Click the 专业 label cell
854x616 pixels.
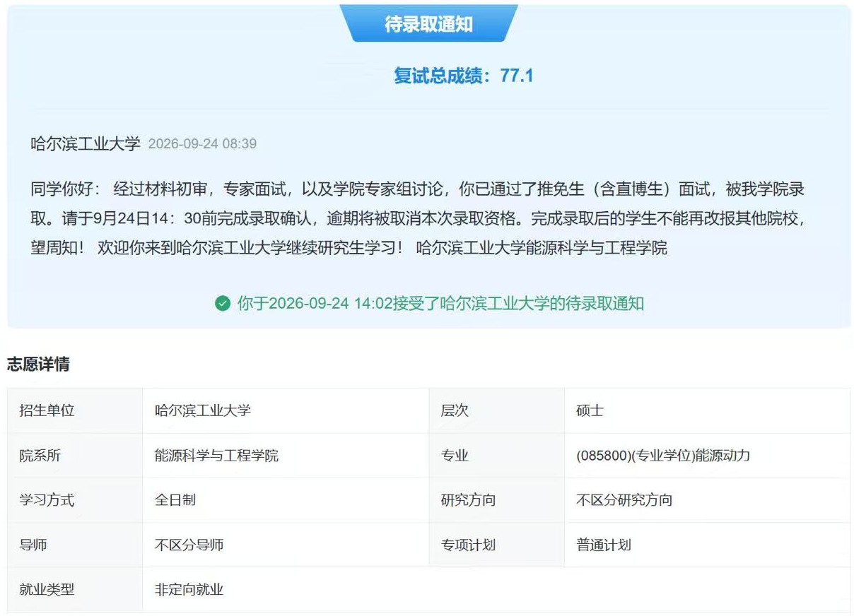(497, 456)
